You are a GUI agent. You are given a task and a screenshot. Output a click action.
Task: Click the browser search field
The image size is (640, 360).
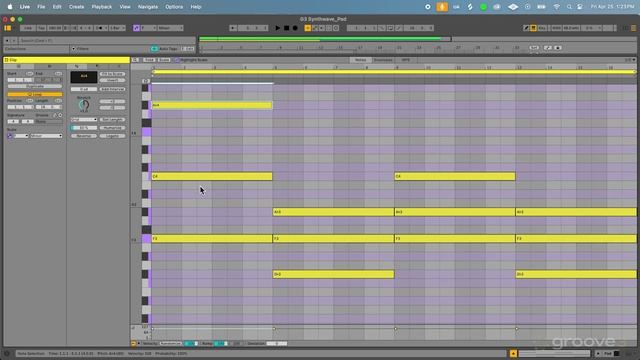coord(107,40)
